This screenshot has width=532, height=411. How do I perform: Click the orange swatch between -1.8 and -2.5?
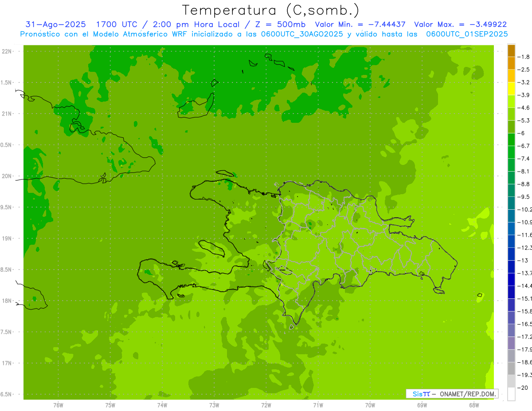click(x=511, y=63)
